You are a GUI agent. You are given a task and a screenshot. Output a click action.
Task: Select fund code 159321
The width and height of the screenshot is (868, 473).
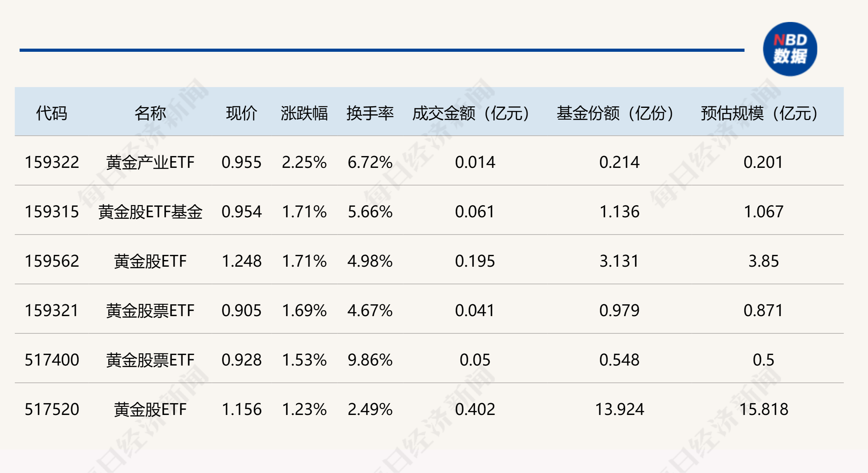click(x=52, y=311)
